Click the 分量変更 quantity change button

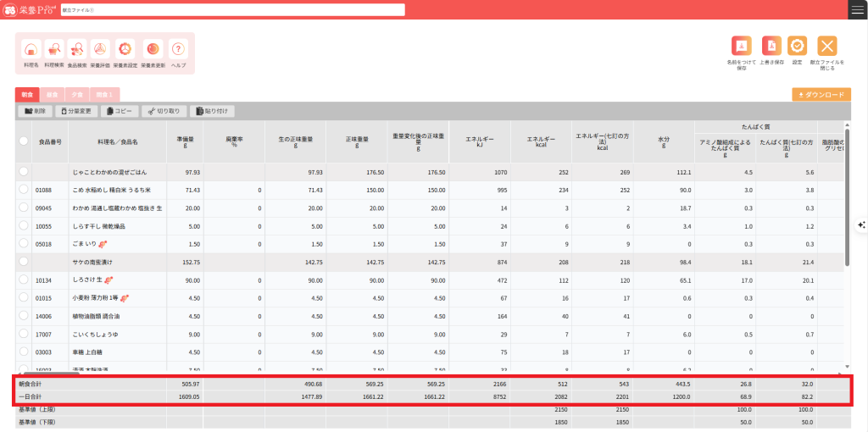point(76,111)
